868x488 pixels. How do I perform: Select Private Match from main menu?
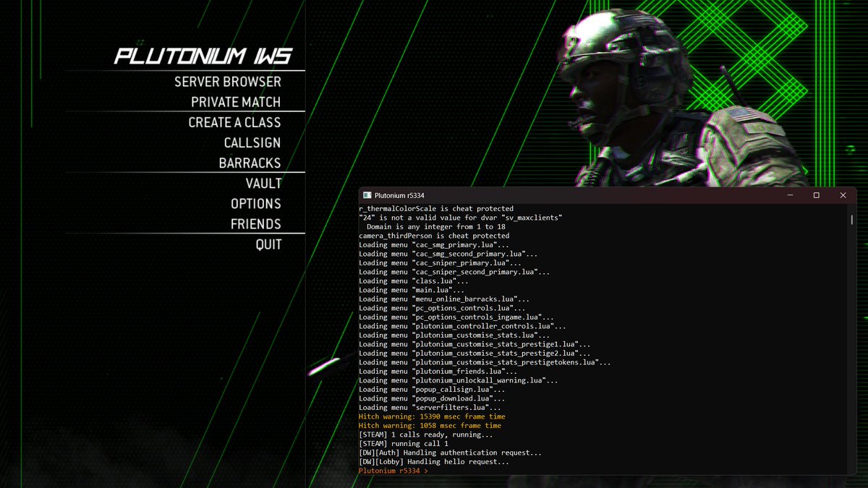(236, 102)
